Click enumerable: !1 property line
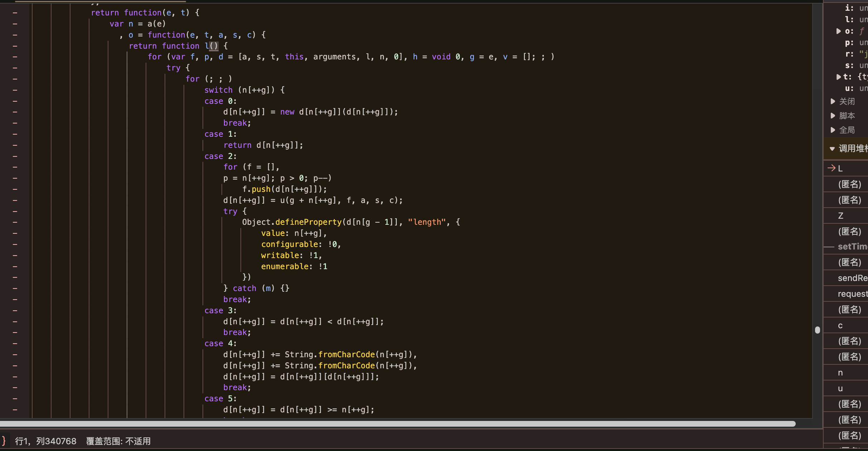This screenshot has width=868, height=451. click(x=294, y=266)
